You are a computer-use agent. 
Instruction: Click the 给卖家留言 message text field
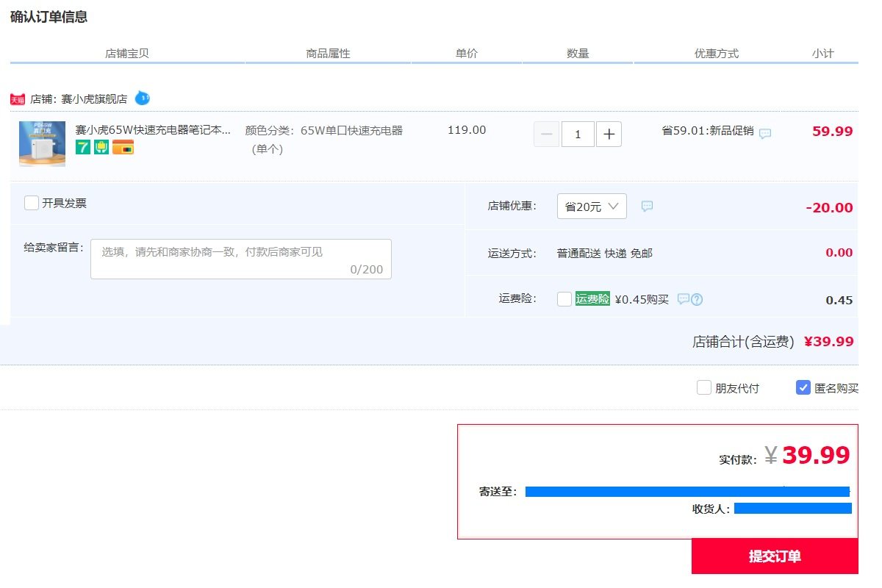pyautogui.click(x=241, y=259)
